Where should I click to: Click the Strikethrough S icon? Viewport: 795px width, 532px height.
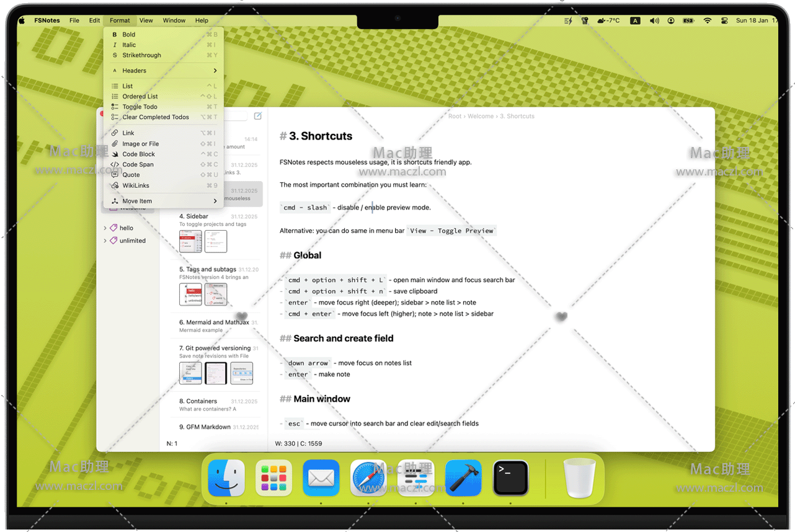[115, 55]
